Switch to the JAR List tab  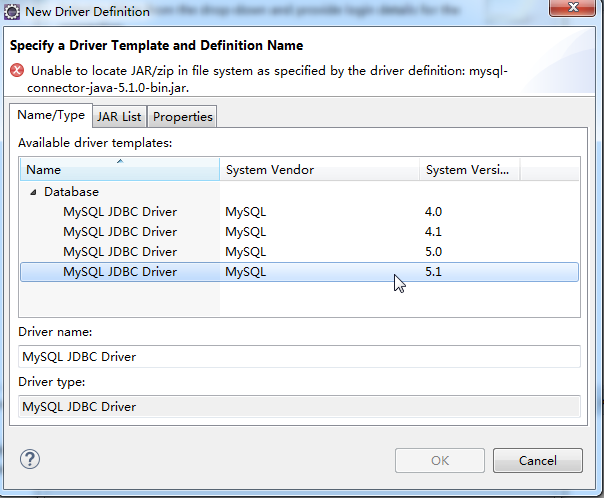pos(119,116)
